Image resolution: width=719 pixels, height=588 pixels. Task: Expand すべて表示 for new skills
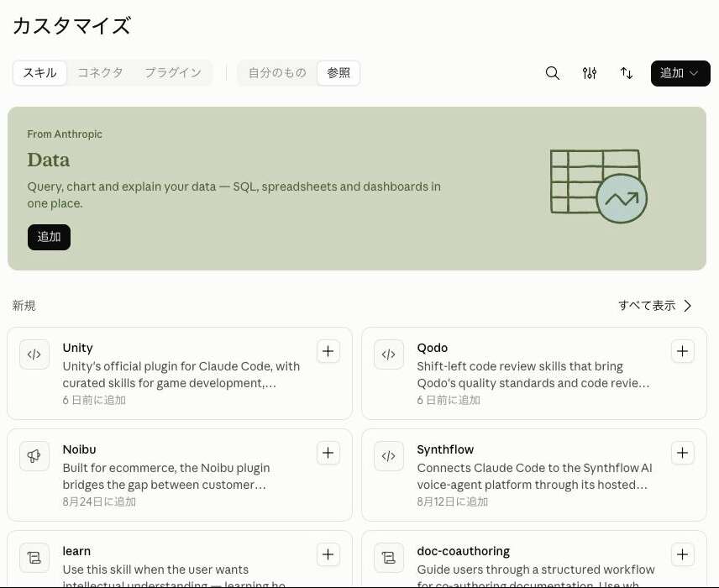[655, 306]
